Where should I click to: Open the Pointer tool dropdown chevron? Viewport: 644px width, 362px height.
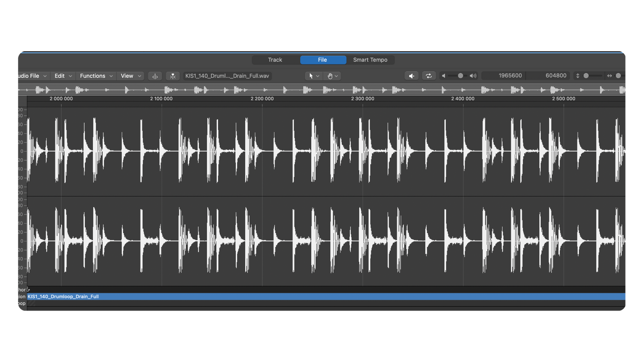(x=318, y=76)
